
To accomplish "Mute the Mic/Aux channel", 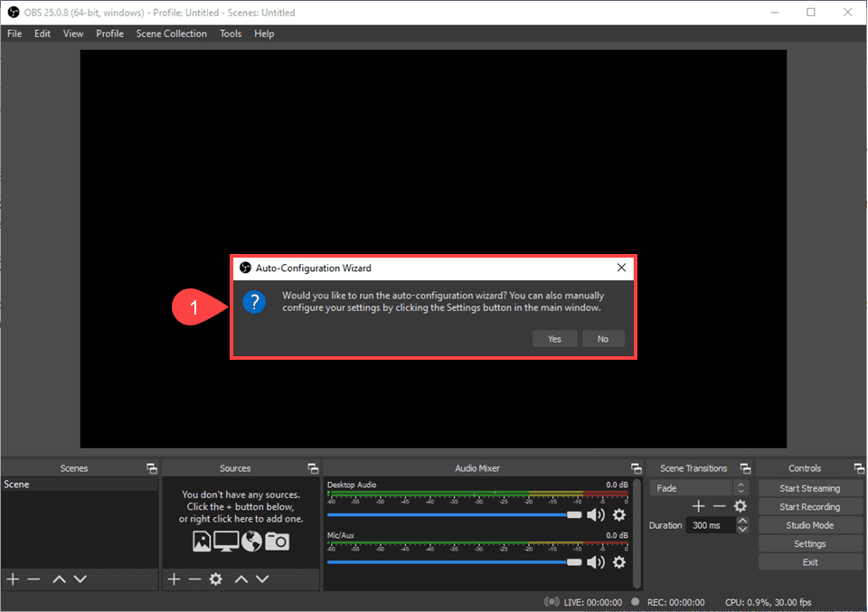I will coord(596,562).
